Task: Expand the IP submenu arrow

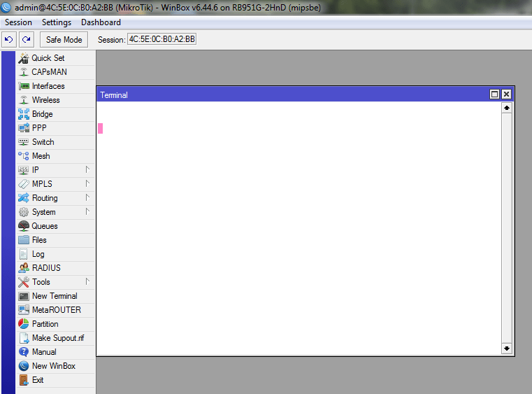Action: (87, 170)
